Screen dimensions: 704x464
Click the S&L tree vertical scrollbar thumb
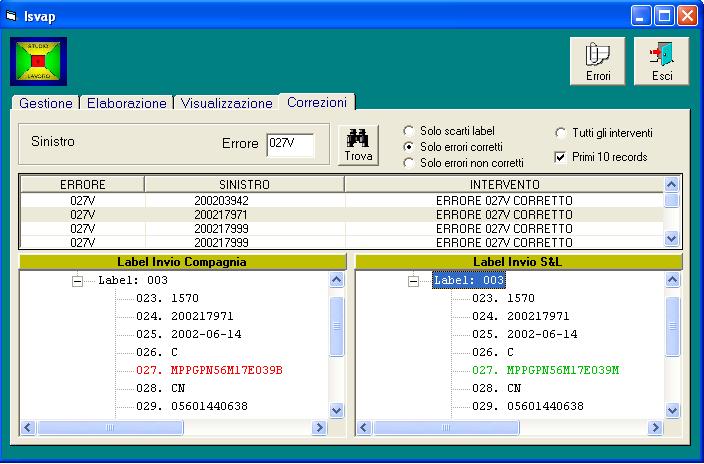coord(672,327)
